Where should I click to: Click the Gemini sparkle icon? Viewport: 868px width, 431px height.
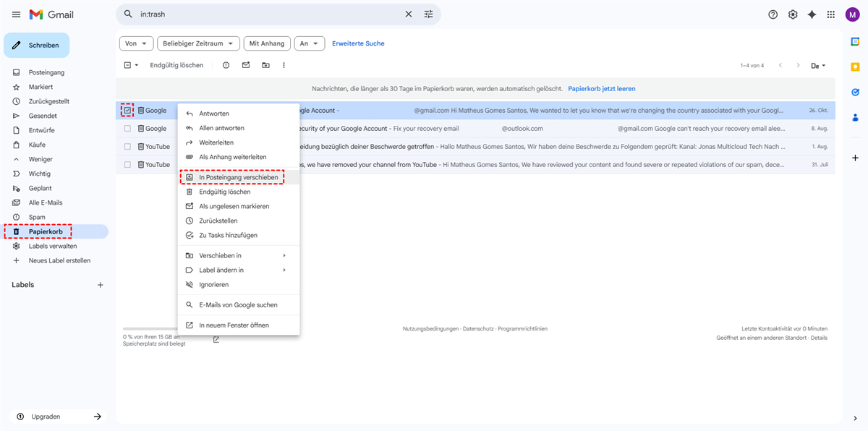point(812,14)
